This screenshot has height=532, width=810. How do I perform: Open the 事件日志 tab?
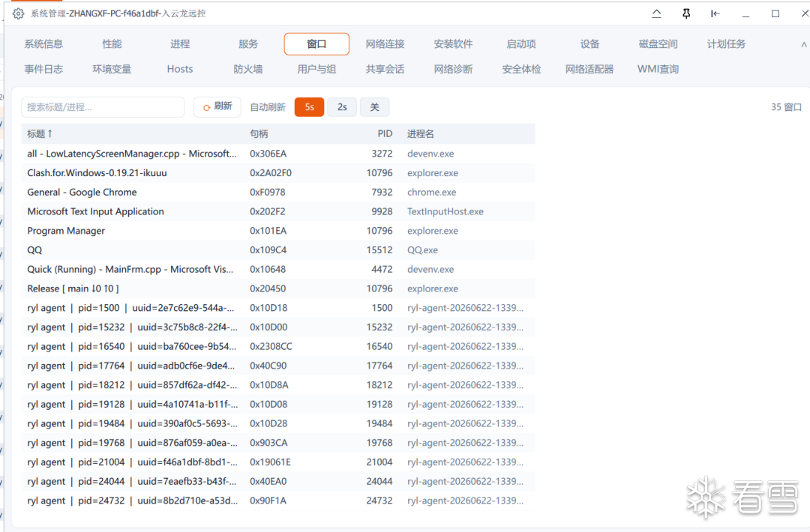click(43, 69)
